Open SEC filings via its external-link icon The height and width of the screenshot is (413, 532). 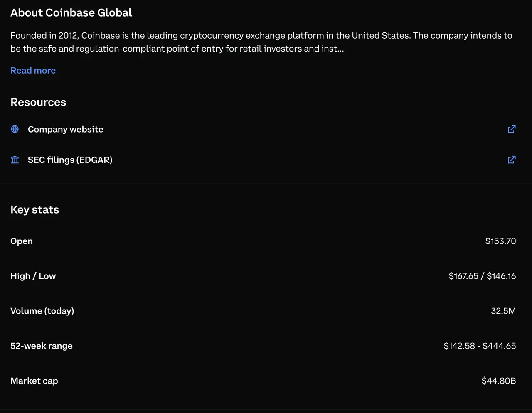point(512,160)
